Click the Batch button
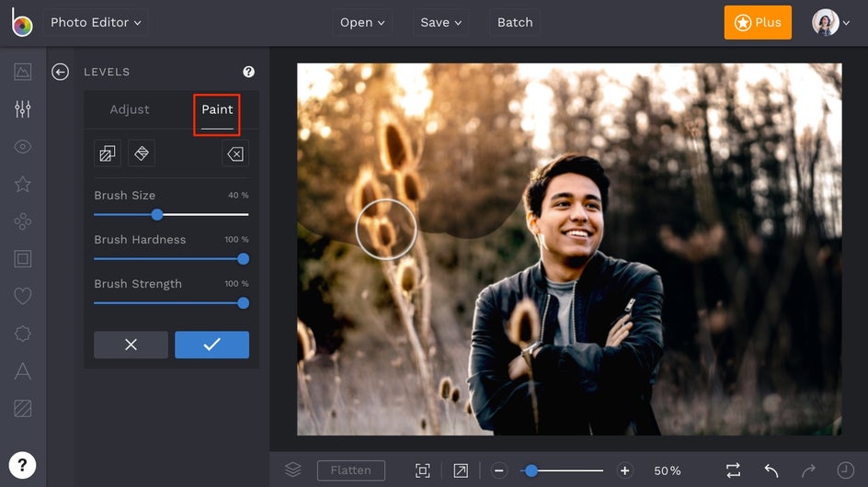Image resolution: width=868 pixels, height=487 pixels. (515, 22)
